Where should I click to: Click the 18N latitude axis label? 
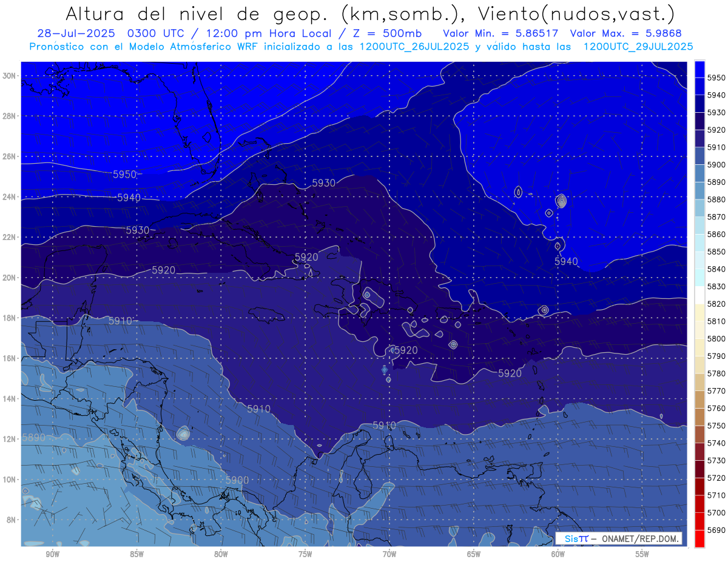(x=10, y=318)
